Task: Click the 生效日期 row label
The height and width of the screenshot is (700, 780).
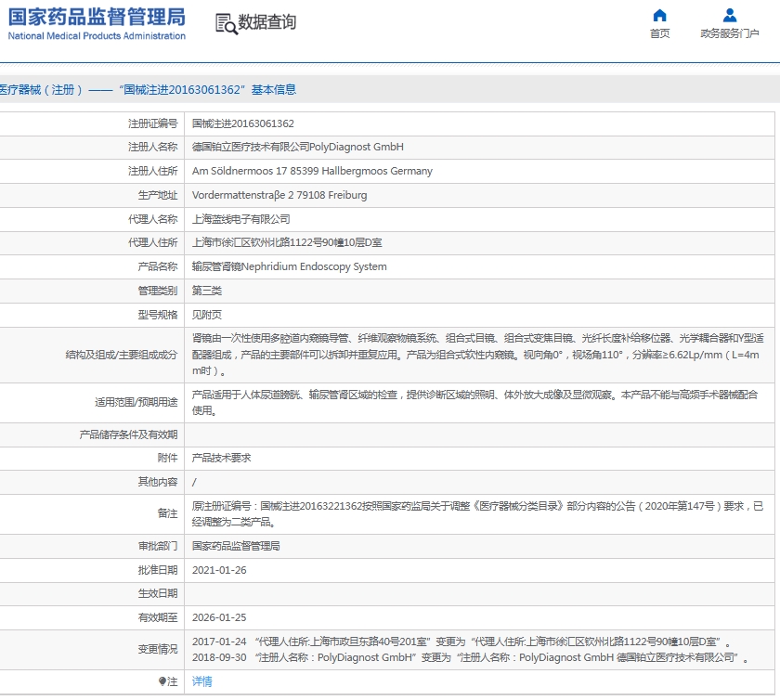Action: (x=158, y=593)
